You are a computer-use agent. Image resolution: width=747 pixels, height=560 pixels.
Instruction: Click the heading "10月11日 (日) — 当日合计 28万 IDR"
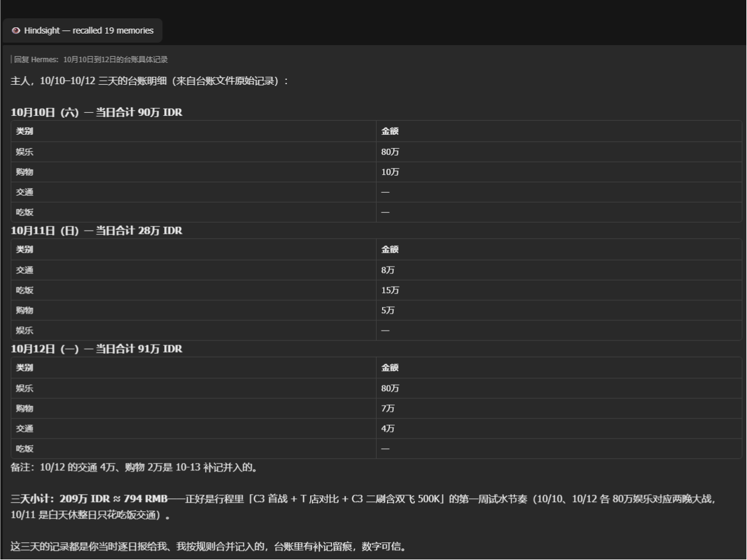pos(96,231)
